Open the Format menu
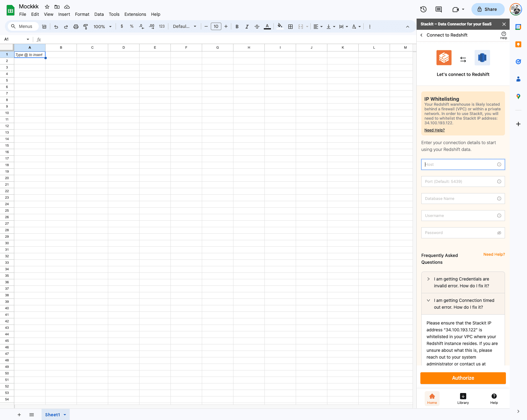The image size is (527, 420). pyautogui.click(x=82, y=14)
